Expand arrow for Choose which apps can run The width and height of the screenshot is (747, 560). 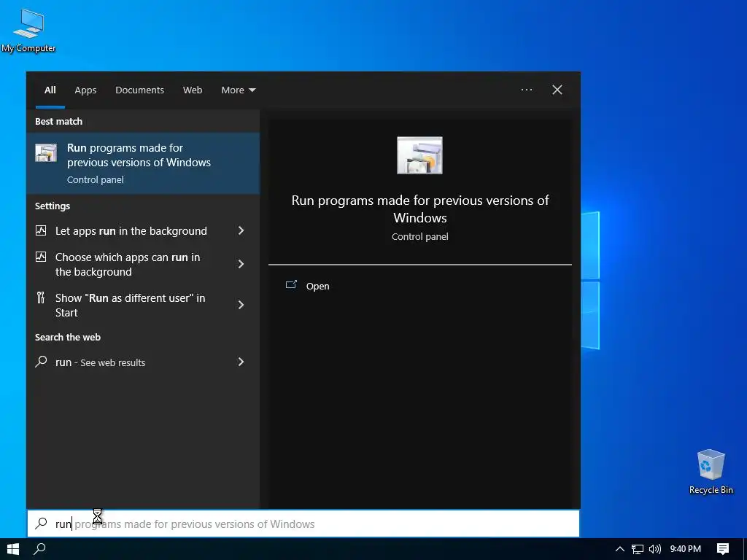[x=241, y=264]
